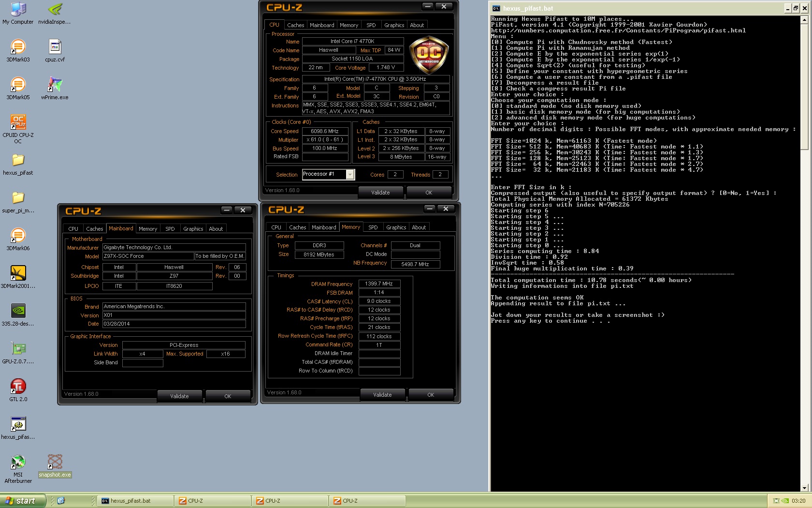This screenshot has width=812, height=508.
Task: Select the snapshot.exe desktop icon
Action: tap(55, 465)
